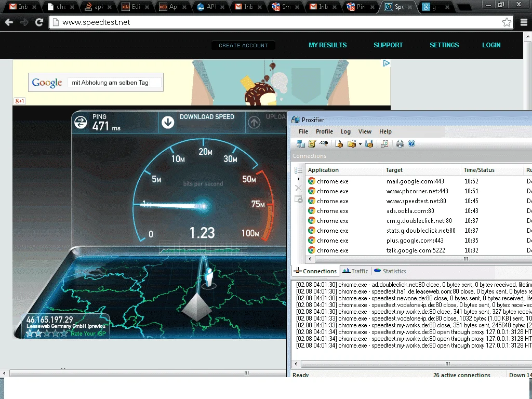Open Proxifier File menu
The height and width of the screenshot is (399, 532).
(303, 131)
